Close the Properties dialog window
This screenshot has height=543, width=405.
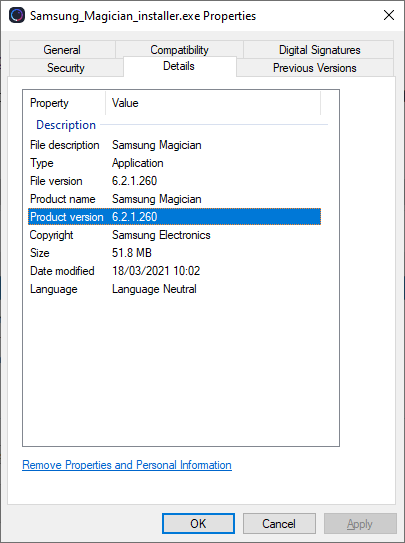(x=389, y=15)
